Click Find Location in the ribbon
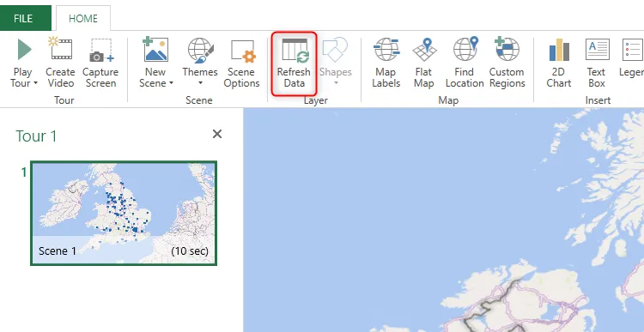The image size is (644, 332). point(465,63)
